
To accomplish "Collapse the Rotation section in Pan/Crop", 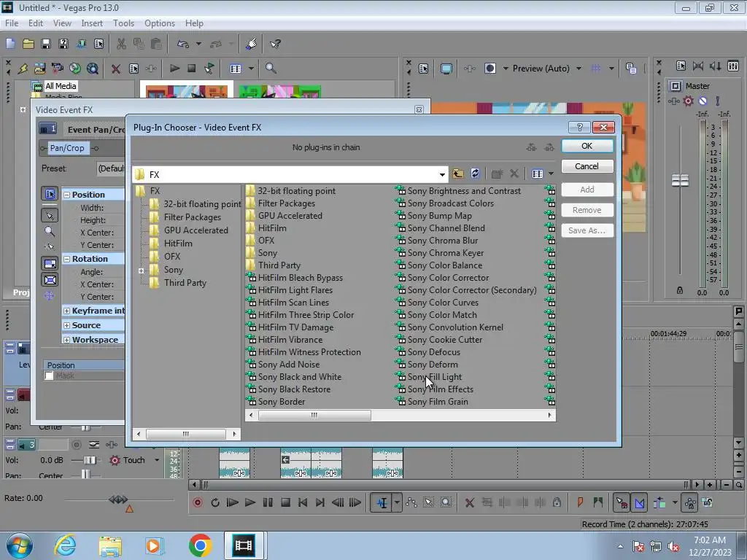I will point(67,259).
